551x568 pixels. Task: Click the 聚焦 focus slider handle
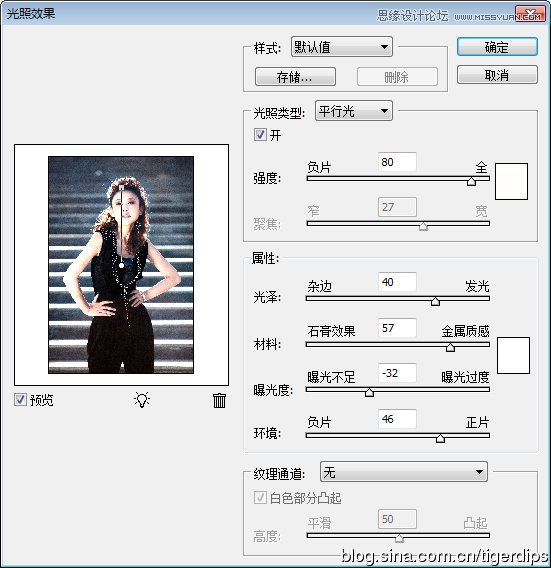click(x=423, y=226)
